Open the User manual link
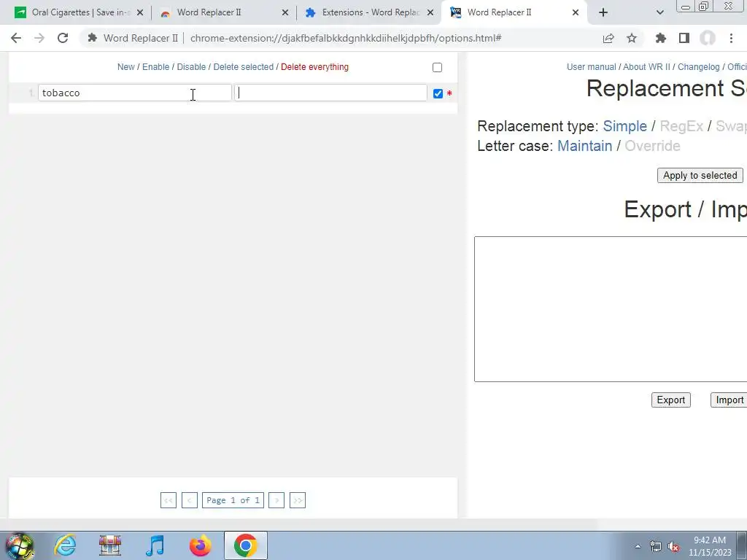 [591, 67]
